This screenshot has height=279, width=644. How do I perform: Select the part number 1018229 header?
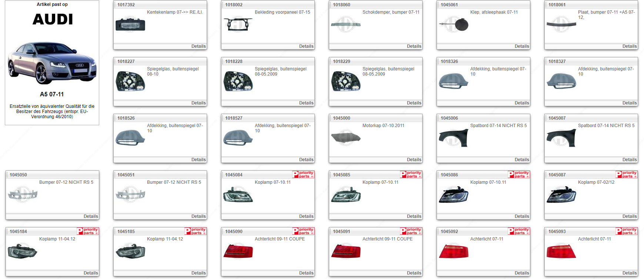341,62
